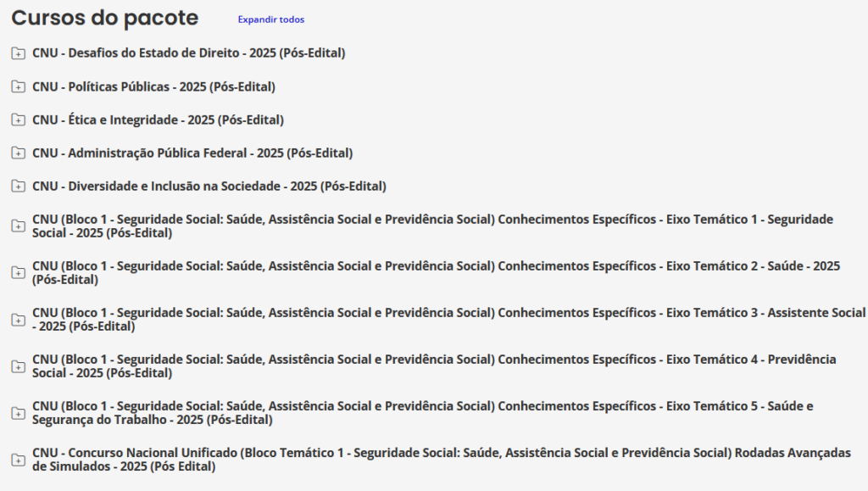This screenshot has width=868, height=491.
Task: Expand folder icon for Rodadas Avançadas de Simulados
Action: [18, 460]
